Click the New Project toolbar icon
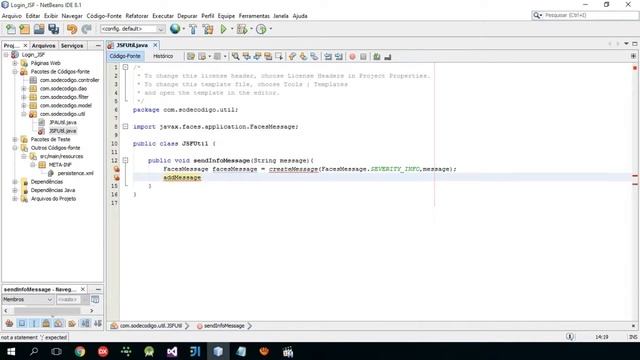This screenshot has height=360, width=640. pyautogui.click(x=25, y=29)
